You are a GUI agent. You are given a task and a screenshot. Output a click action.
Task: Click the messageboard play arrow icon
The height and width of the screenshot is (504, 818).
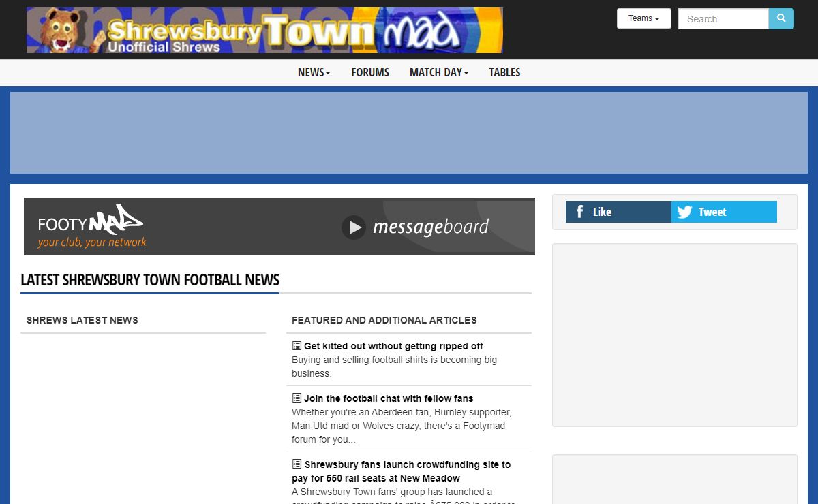pyautogui.click(x=354, y=227)
